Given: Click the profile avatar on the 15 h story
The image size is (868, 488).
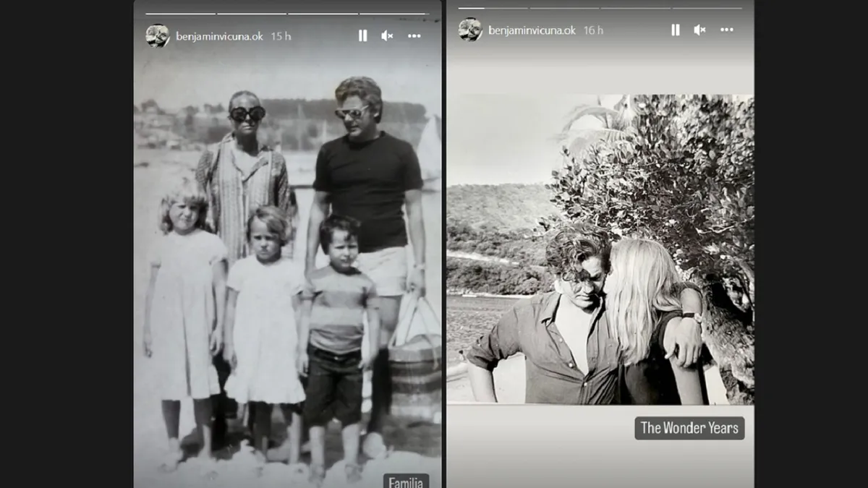Looking at the screenshot, I should (157, 35).
